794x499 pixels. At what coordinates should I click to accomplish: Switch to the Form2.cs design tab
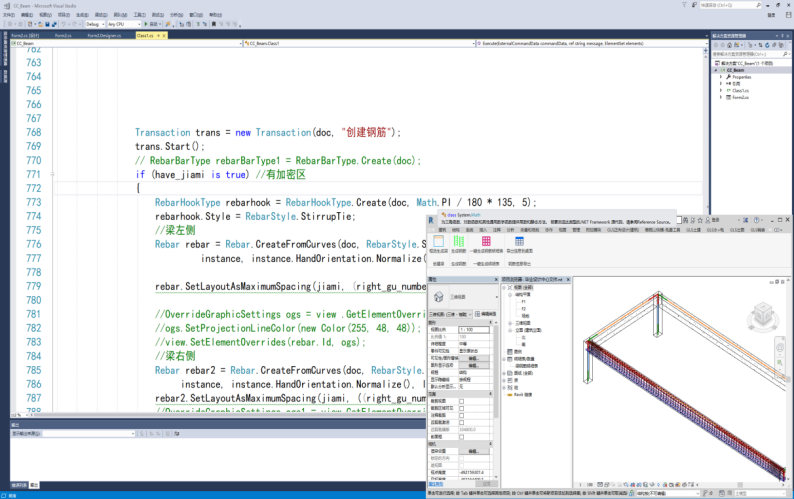[25, 35]
